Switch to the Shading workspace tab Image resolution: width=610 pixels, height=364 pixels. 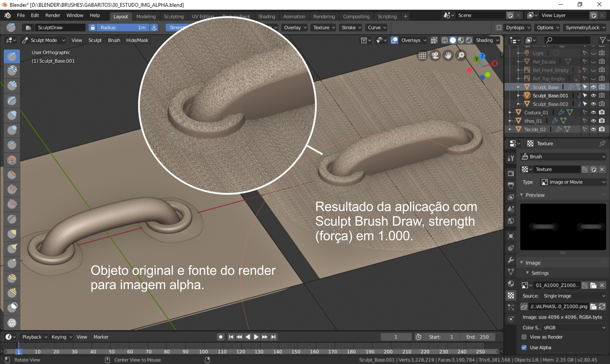click(x=267, y=16)
